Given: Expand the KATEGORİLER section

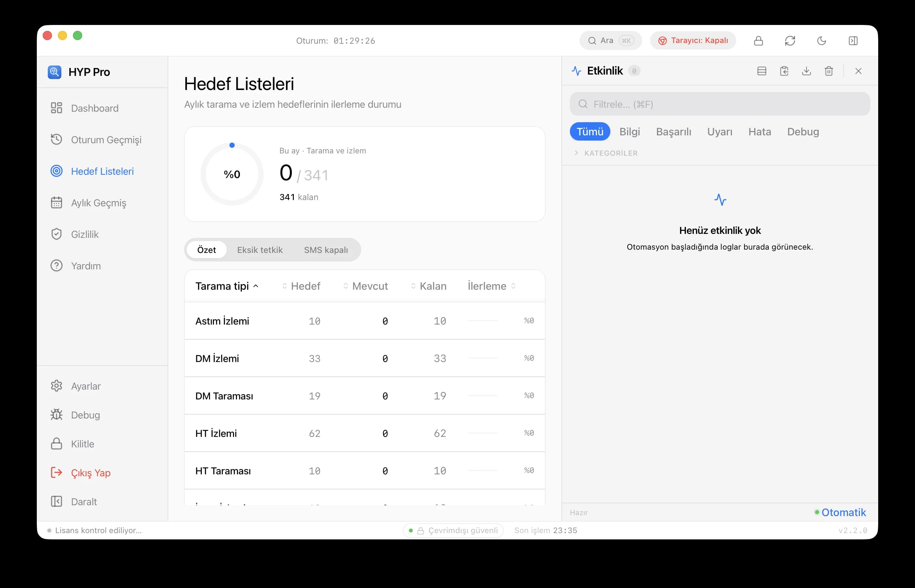Looking at the screenshot, I should pyautogui.click(x=606, y=153).
